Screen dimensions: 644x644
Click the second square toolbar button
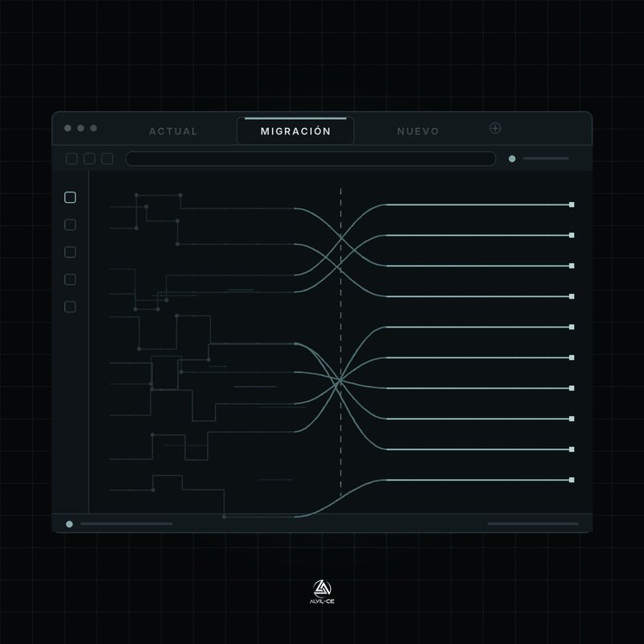tap(89, 159)
